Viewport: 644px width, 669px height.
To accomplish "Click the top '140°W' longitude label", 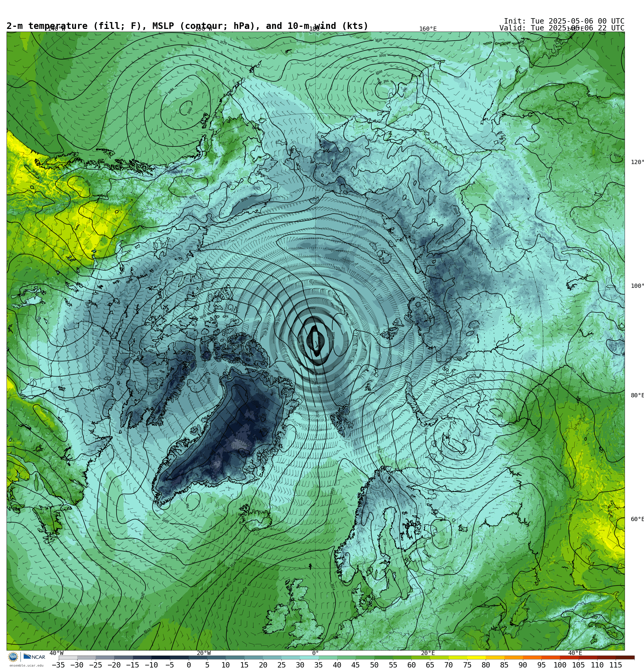I will 56,29.
